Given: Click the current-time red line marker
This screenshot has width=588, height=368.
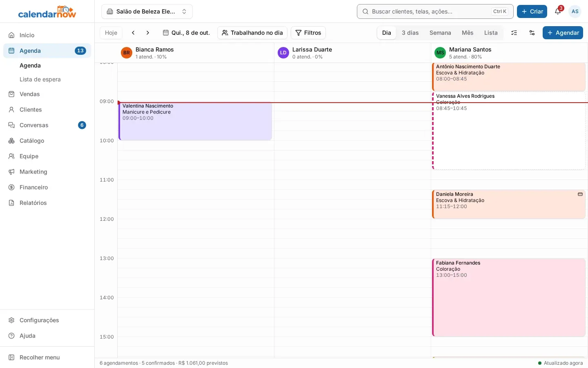Looking at the screenshot, I should 353,103.
